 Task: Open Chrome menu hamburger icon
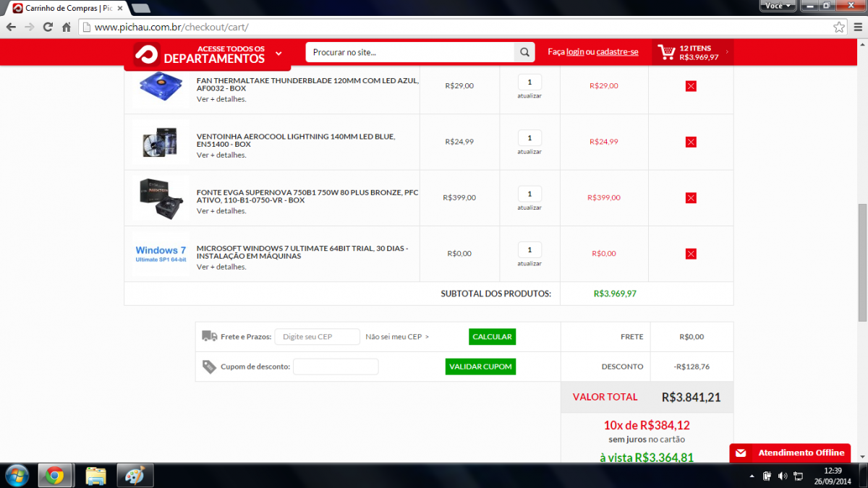click(x=856, y=27)
